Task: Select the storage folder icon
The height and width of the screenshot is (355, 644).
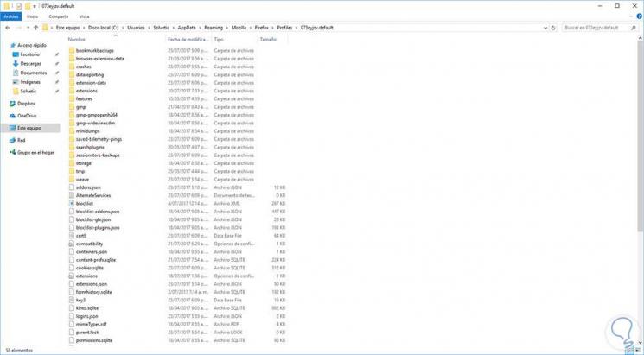Action: click(x=72, y=163)
